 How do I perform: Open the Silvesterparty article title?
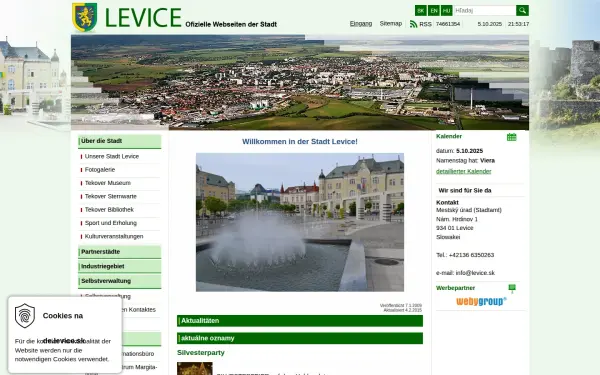[201, 353]
